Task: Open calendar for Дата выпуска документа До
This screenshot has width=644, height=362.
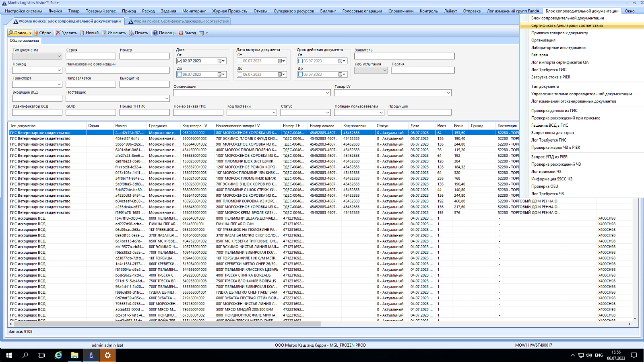Action: pos(282,74)
